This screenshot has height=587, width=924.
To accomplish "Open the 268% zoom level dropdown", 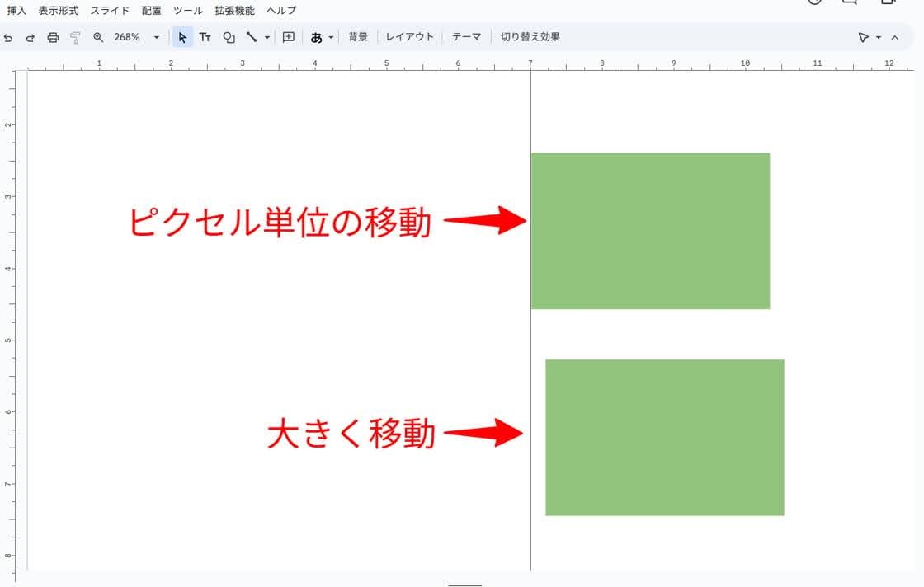I will point(137,37).
